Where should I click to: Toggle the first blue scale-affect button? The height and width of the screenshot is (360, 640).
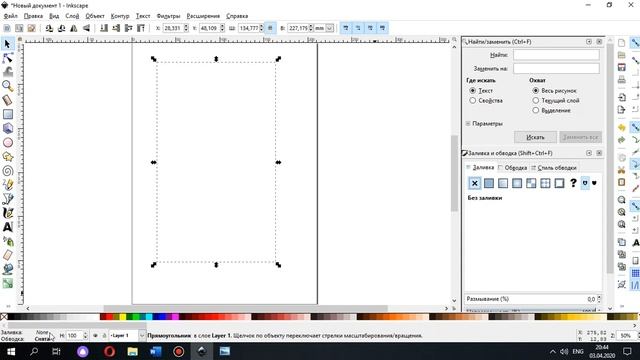[346, 28]
